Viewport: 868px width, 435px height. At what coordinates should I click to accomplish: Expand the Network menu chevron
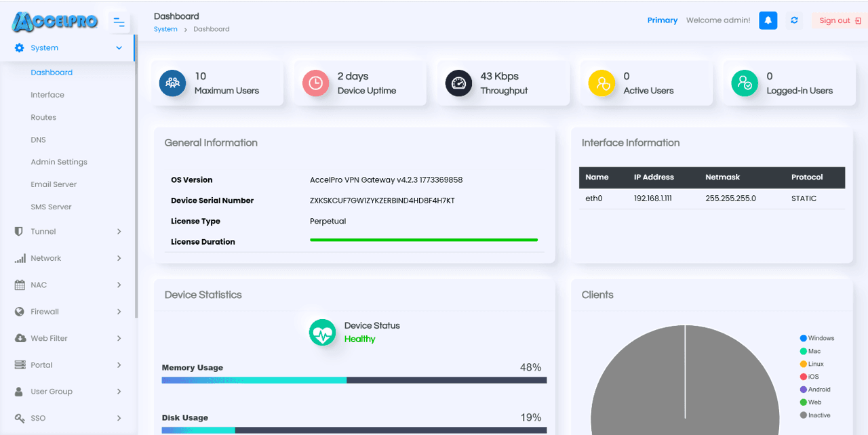coord(119,258)
